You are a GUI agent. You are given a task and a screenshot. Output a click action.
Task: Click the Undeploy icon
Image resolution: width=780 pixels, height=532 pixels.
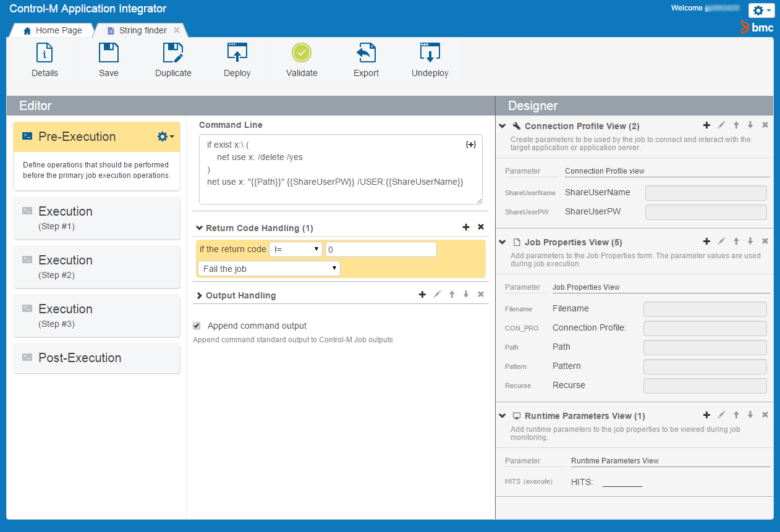click(430, 54)
